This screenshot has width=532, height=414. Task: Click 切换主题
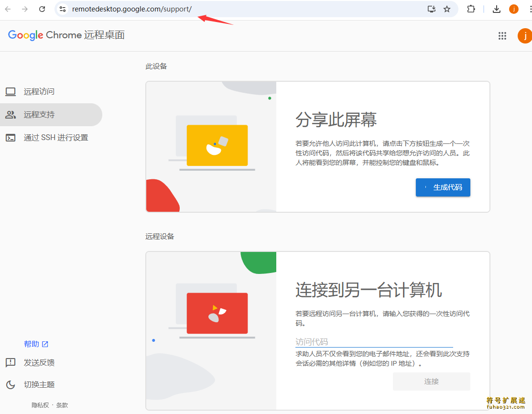tap(39, 385)
